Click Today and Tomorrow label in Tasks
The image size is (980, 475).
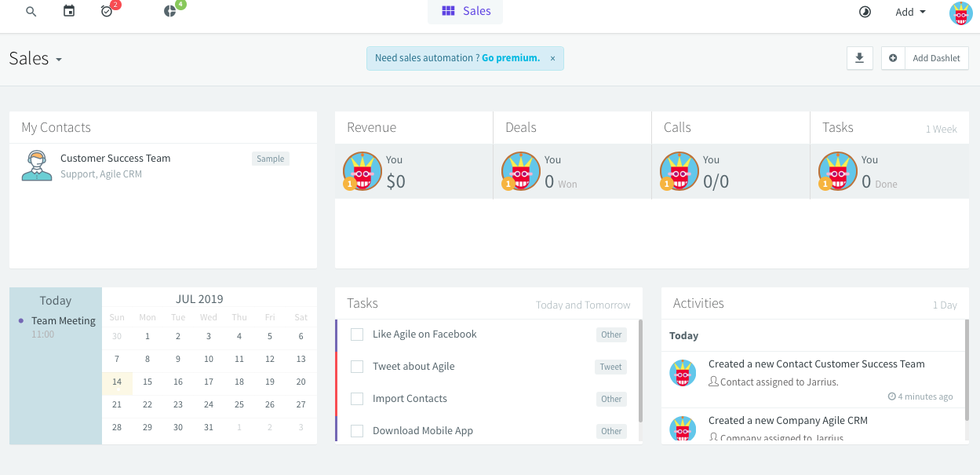click(x=583, y=305)
